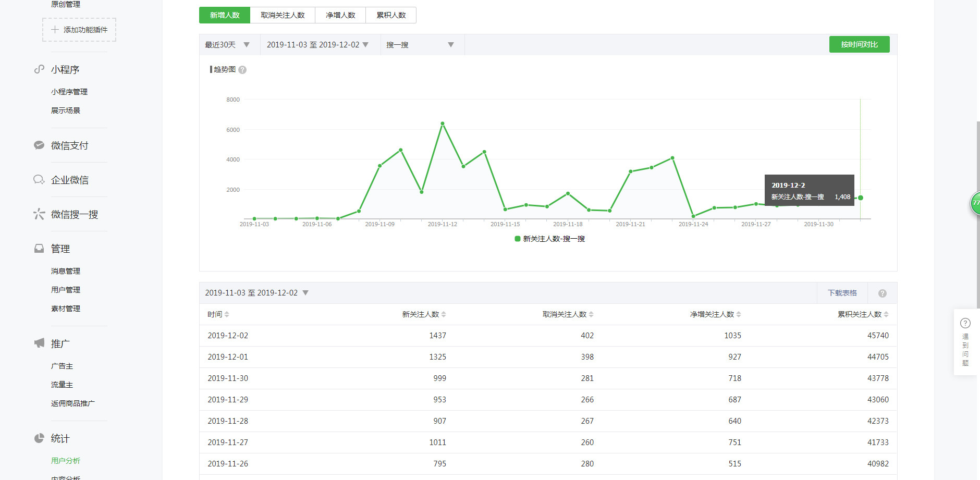Click the 管理 inbox icon
980x480 pixels.
[39, 249]
